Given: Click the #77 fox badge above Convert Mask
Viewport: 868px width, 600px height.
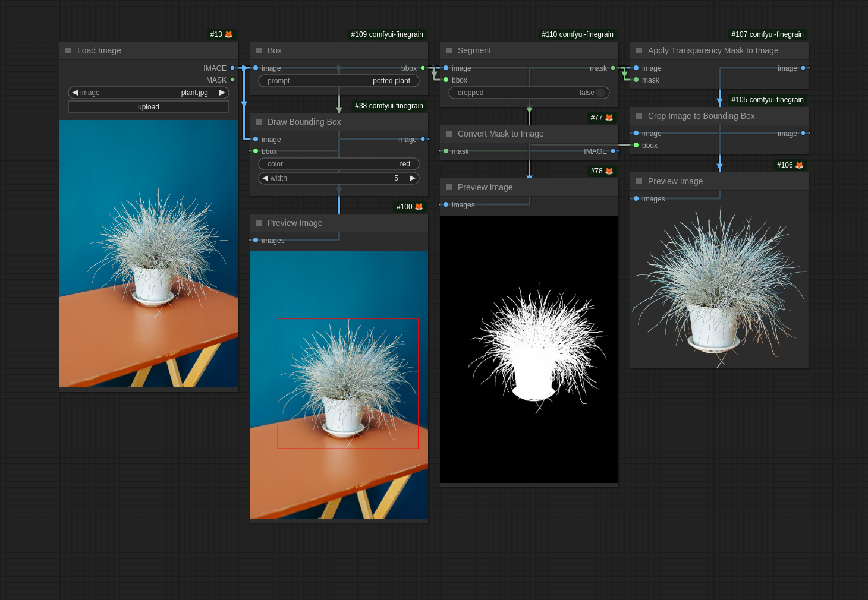Looking at the screenshot, I should [602, 118].
